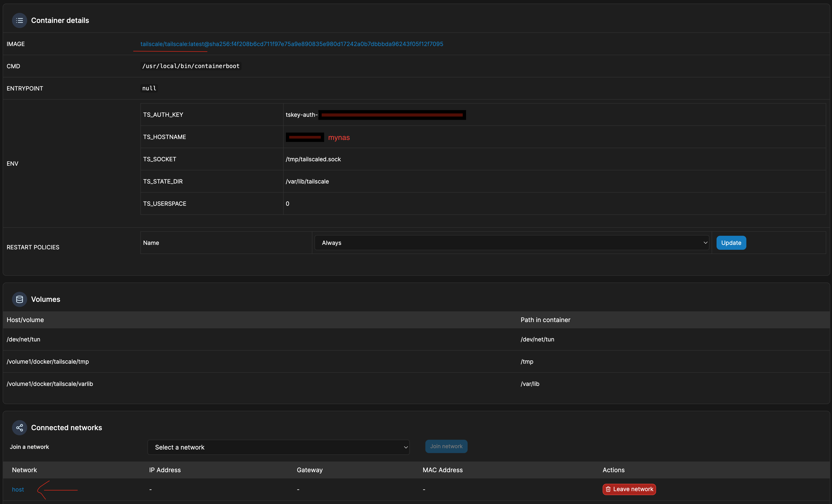Viewport: 832px width, 504px height.
Task: Click the Actions column header
Action: tap(614, 470)
